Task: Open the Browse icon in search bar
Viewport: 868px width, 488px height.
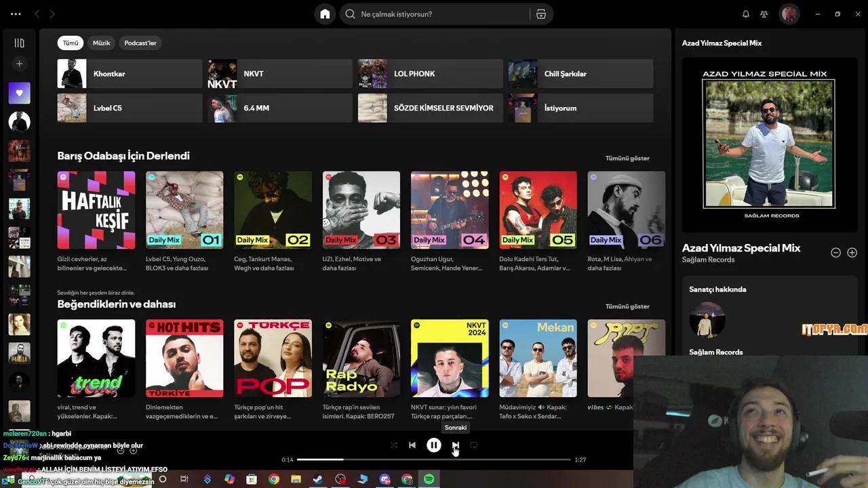Action: tap(540, 14)
